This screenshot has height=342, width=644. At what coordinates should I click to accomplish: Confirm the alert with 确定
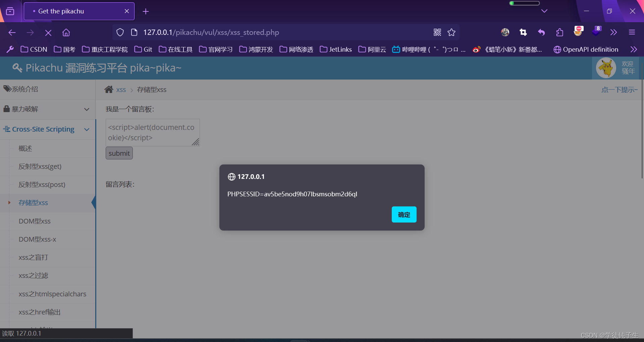click(x=404, y=214)
